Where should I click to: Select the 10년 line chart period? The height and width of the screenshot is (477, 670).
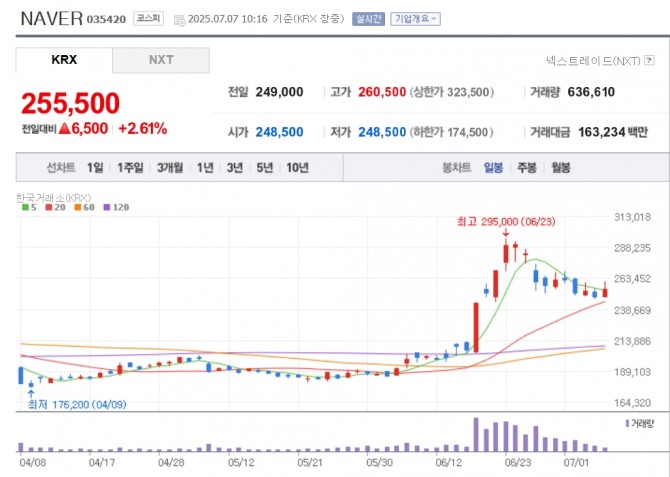coord(297,168)
